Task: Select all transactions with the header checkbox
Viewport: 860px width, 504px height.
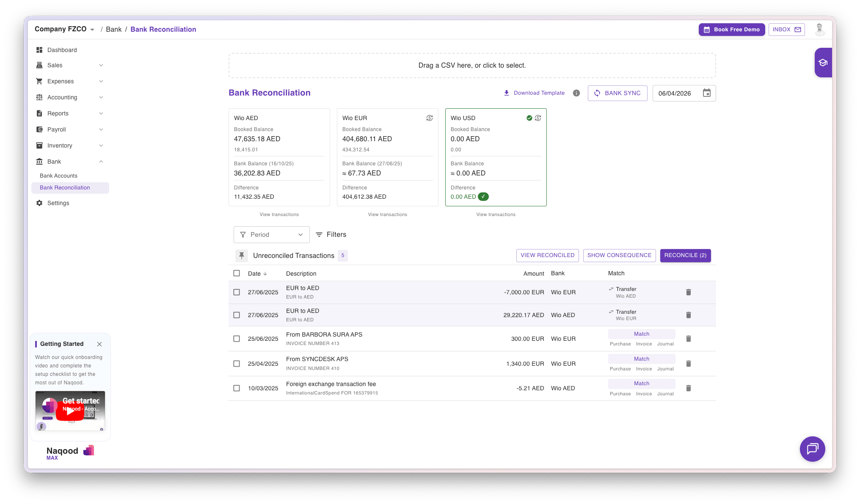Action: (x=237, y=273)
